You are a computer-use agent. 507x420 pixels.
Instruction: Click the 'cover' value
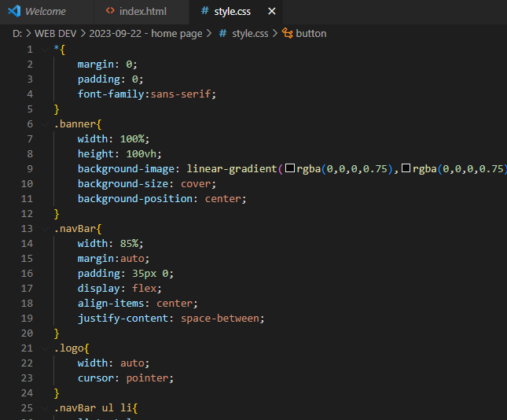coord(196,184)
